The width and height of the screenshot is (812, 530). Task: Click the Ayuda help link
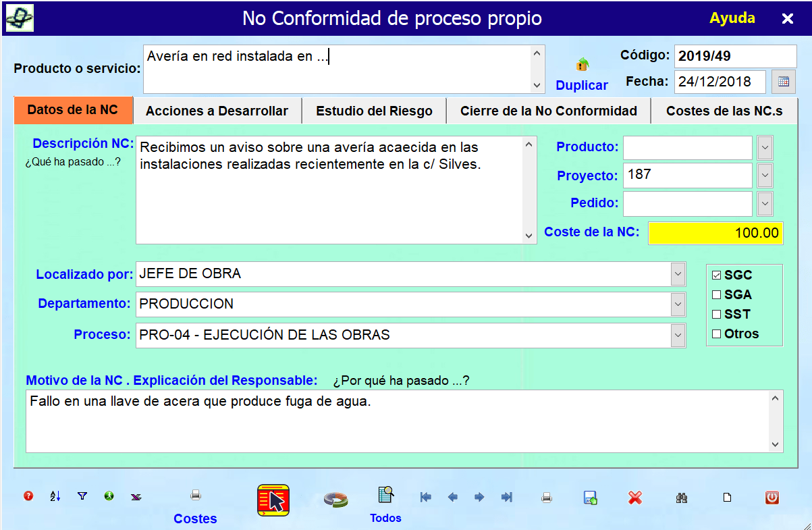click(732, 18)
